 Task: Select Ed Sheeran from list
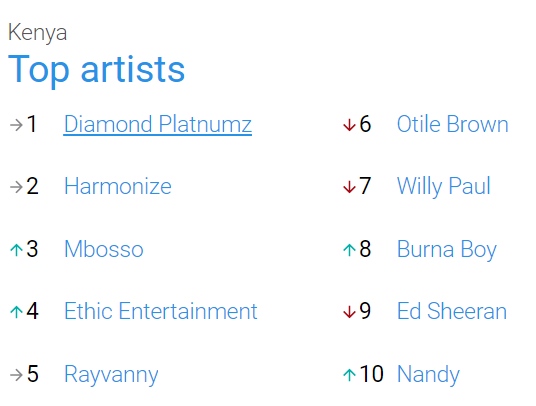[x=452, y=311]
